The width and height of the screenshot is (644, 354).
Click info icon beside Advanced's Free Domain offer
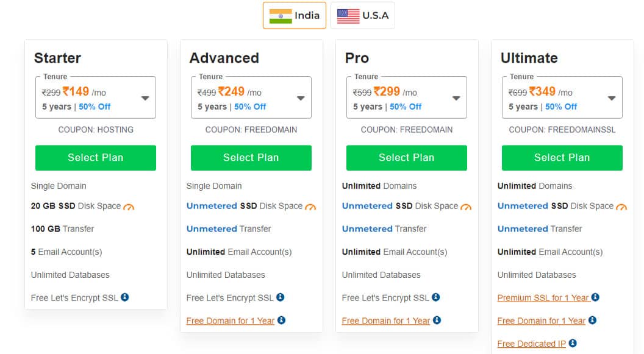point(282,320)
